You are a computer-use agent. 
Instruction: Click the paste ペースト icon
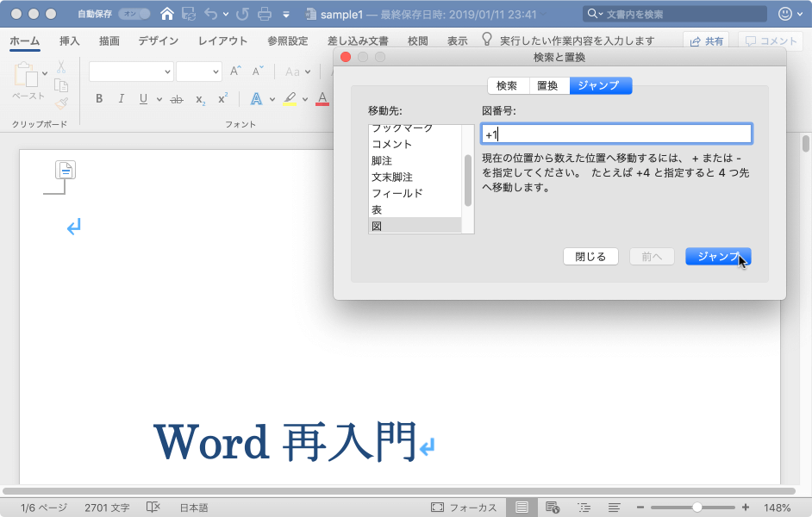(x=26, y=75)
